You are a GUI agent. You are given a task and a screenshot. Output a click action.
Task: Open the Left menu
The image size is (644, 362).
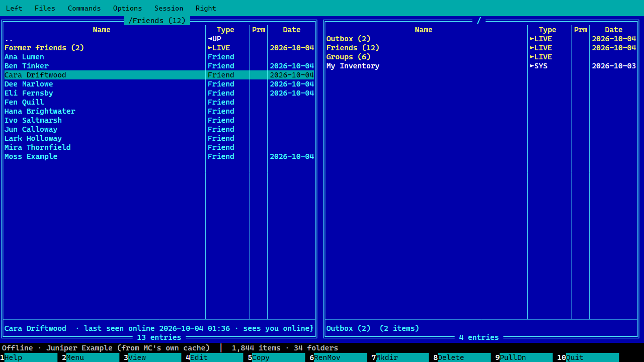point(14,8)
